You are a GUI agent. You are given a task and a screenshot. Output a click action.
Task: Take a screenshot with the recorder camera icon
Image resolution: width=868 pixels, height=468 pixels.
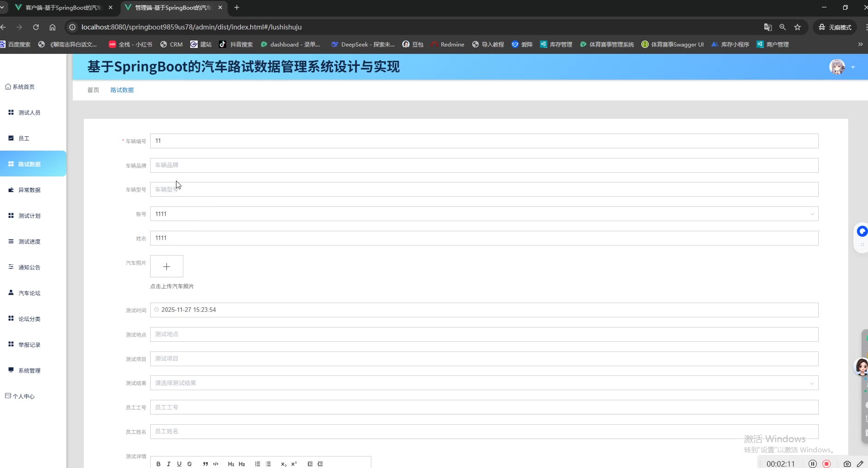[x=847, y=464]
